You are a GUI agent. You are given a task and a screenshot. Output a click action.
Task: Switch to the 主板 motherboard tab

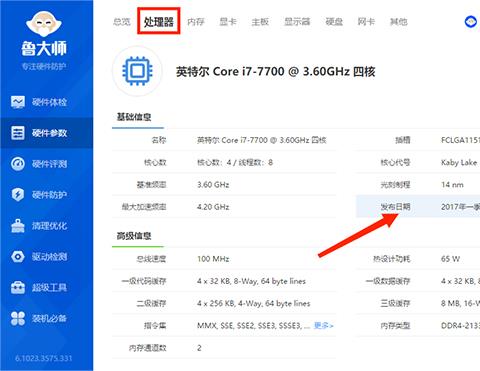tap(260, 22)
